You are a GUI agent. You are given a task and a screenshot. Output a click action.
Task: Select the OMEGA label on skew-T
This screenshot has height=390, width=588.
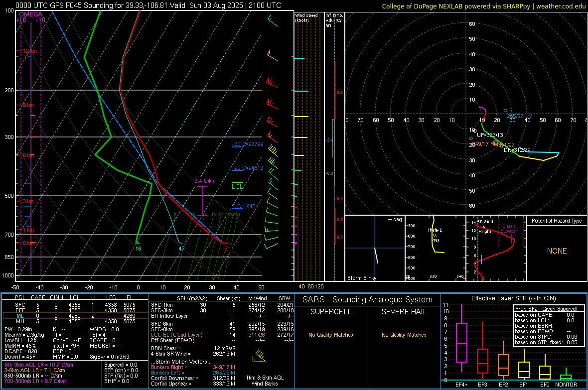pos(30,14)
